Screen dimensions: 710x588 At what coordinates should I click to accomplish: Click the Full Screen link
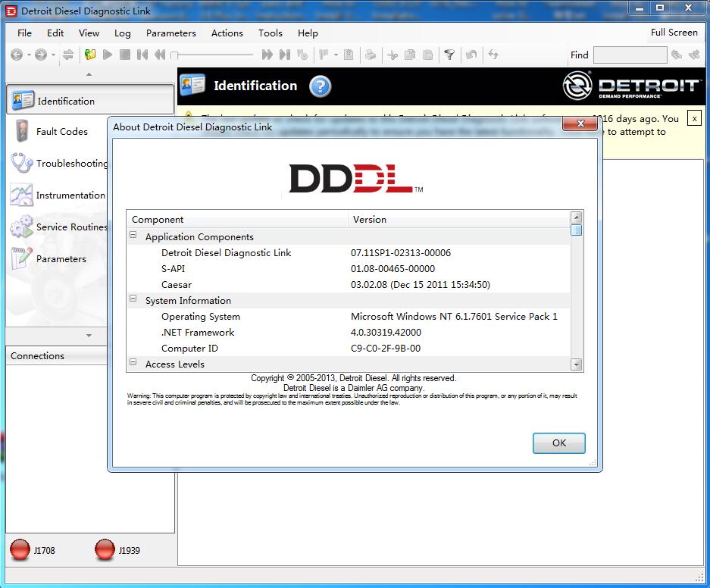674,33
